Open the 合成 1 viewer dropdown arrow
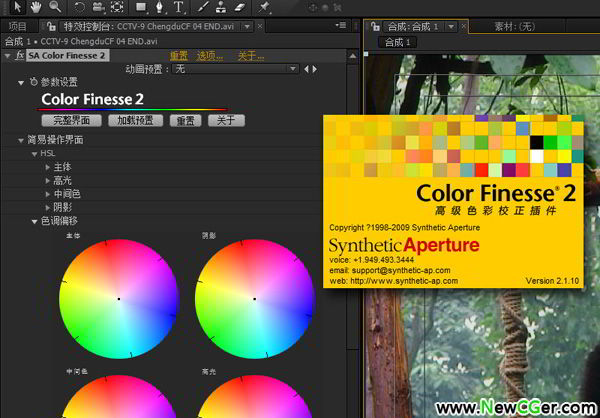This screenshot has width=600, height=418. coord(452,26)
